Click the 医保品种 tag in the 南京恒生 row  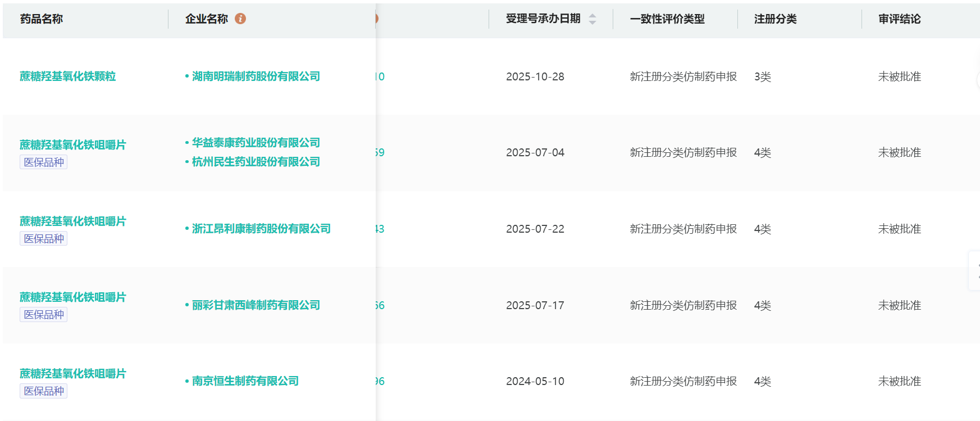pos(44,391)
